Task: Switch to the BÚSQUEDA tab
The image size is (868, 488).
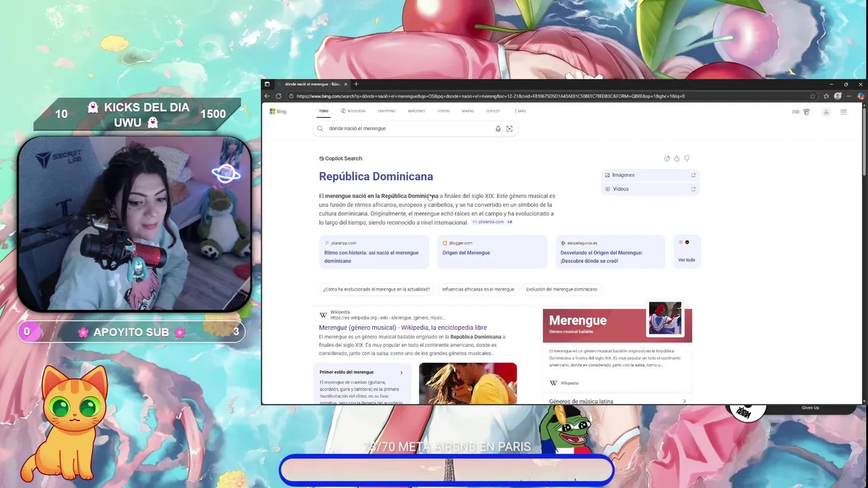Action: click(353, 111)
